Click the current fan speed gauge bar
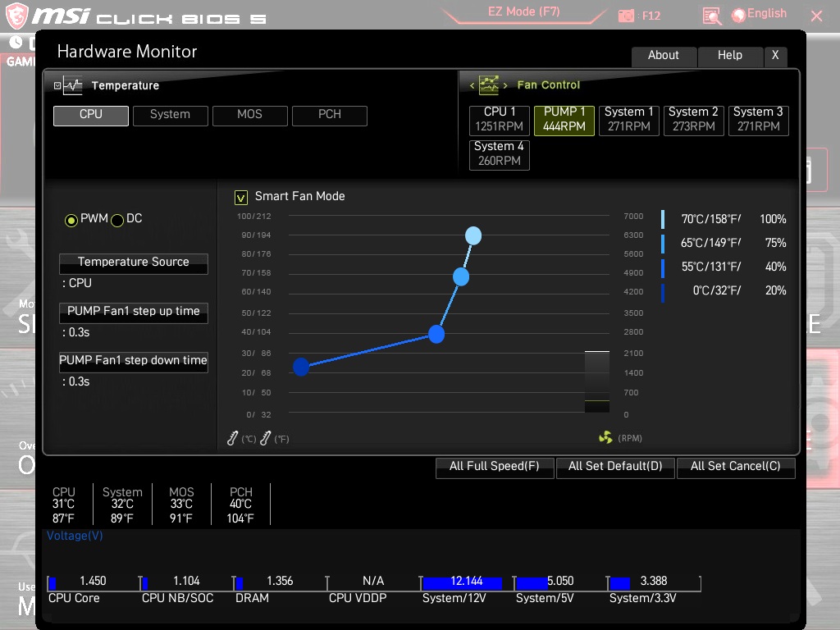 (x=597, y=381)
